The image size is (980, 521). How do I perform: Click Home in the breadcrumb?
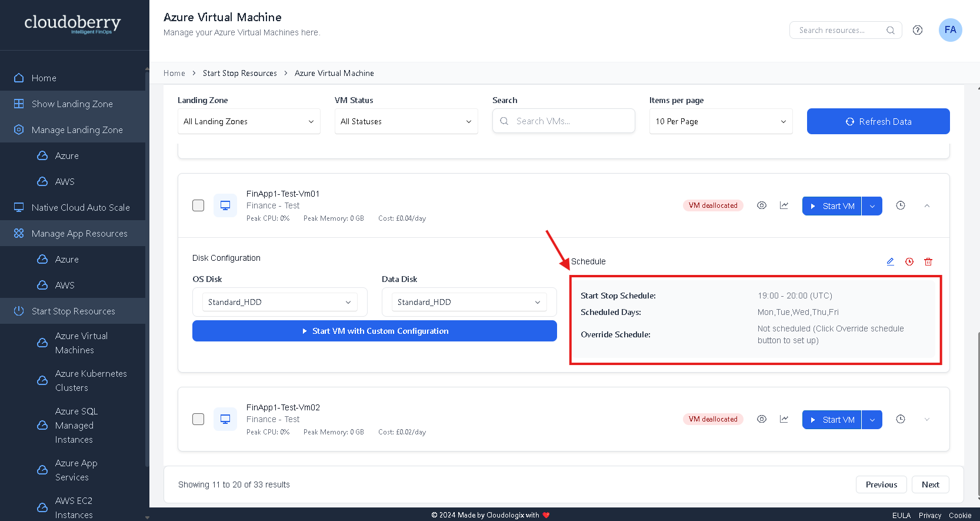click(x=174, y=73)
